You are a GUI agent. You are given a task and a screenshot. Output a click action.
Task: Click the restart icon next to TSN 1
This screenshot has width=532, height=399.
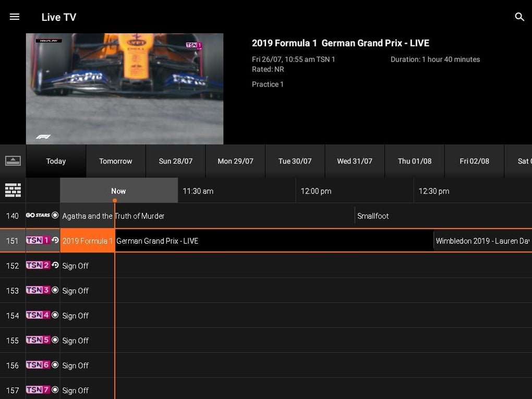pos(55,241)
